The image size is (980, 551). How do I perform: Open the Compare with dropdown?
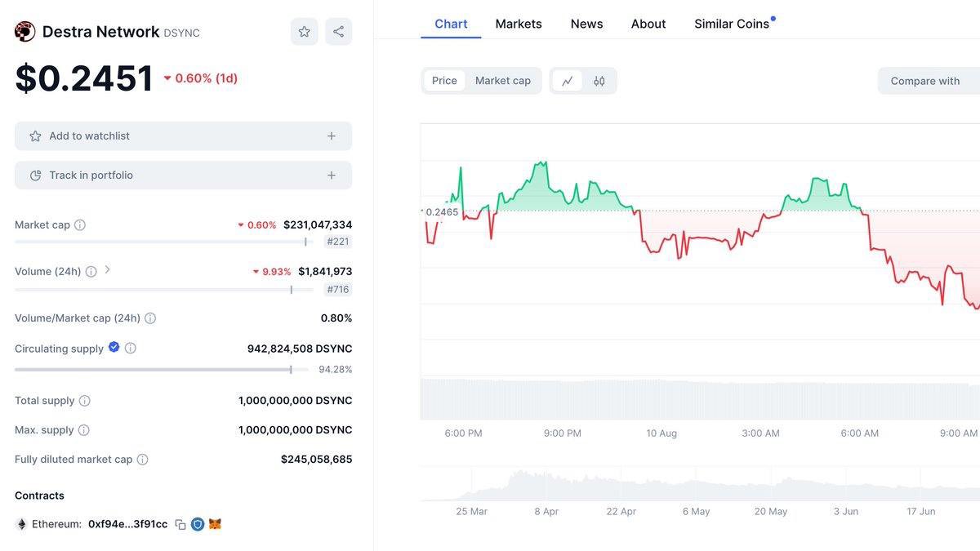(929, 81)
